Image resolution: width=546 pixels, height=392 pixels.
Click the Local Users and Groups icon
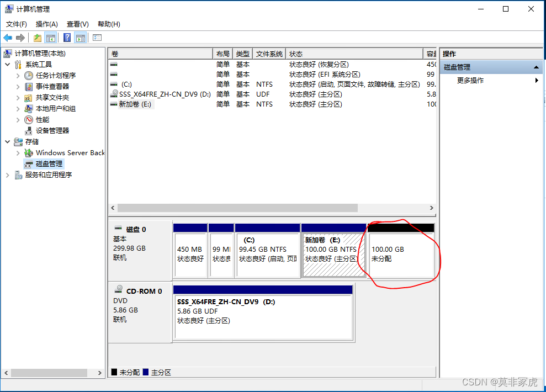[29, 109]
